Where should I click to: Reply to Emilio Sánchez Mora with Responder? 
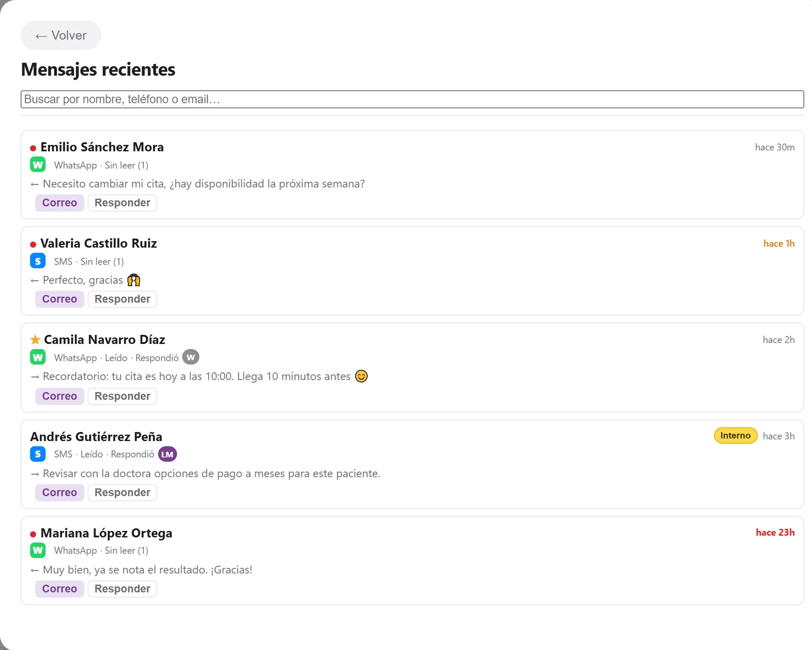[x=122, y=203]
